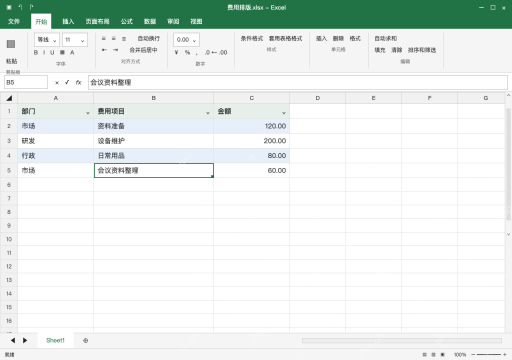Click 删除 in the cells group

tap(338, 39)
